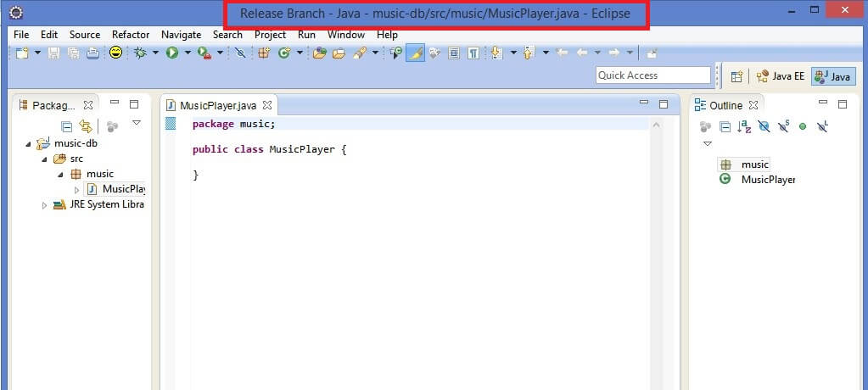
Task: Open the External Tools dropdown arrow
Action: (220, 53)
